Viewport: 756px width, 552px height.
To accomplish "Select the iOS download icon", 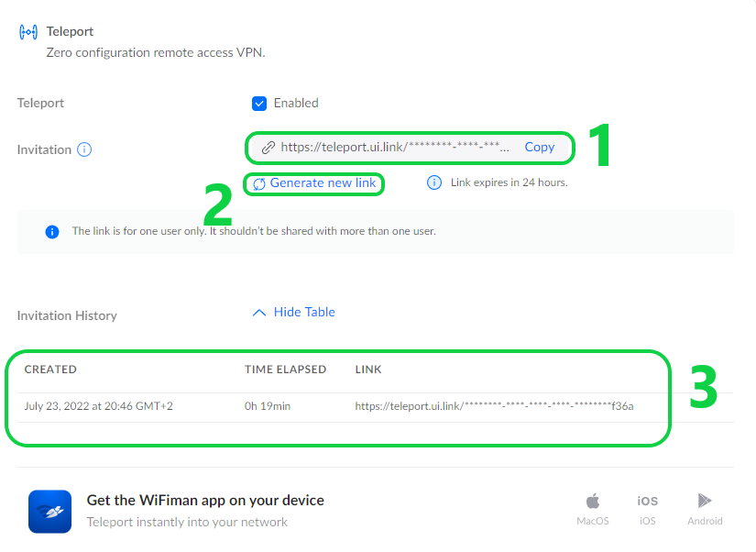I will [x=647, y=502].
